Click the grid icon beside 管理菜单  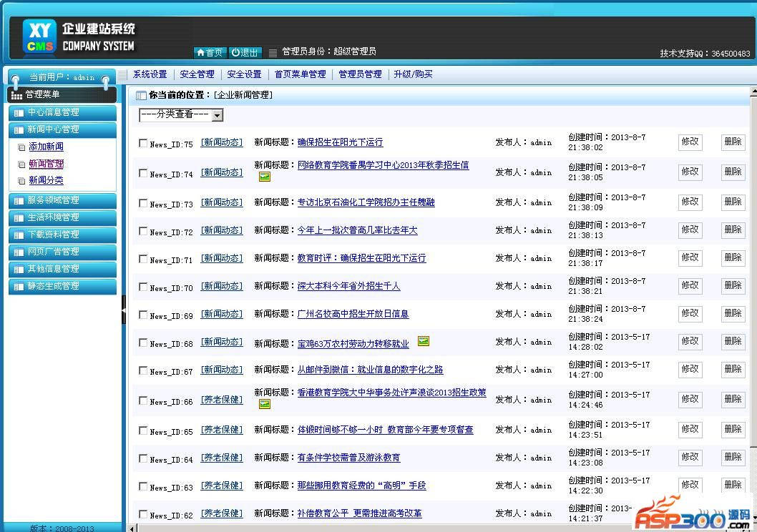coord(17,96)
